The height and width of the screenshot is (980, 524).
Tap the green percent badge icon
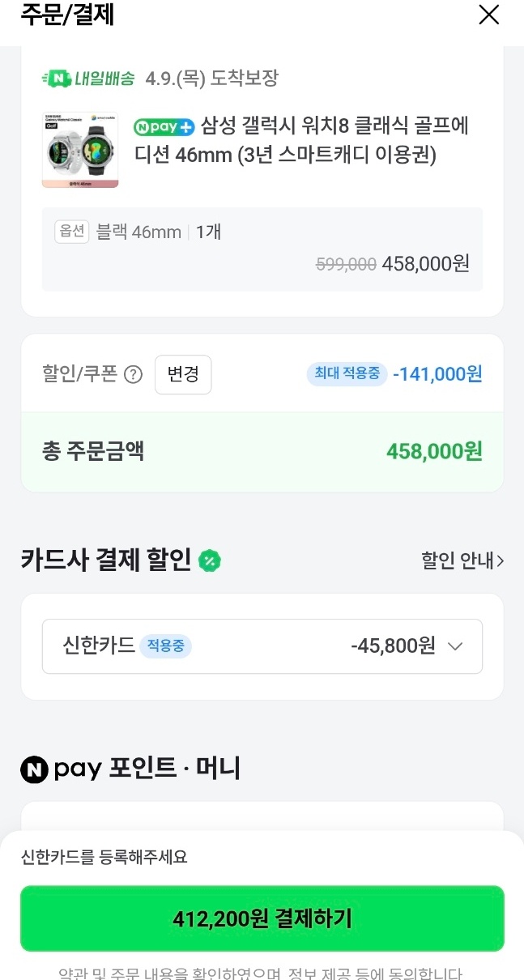pos(210,560)
